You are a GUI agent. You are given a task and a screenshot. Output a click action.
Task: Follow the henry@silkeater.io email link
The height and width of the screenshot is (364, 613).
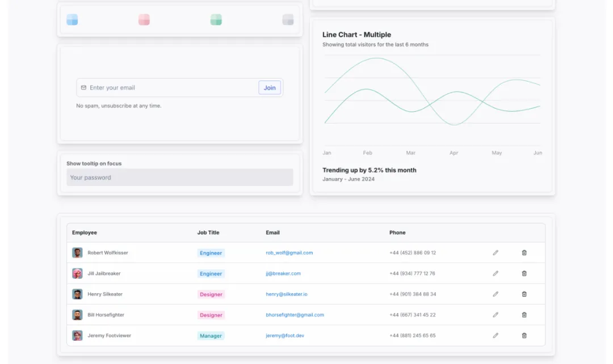(x=287, y=294)
